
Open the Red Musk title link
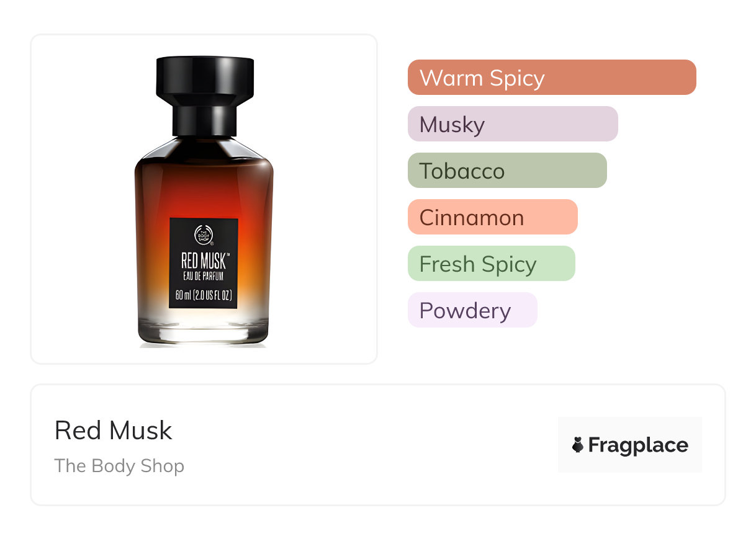(114, 431)
